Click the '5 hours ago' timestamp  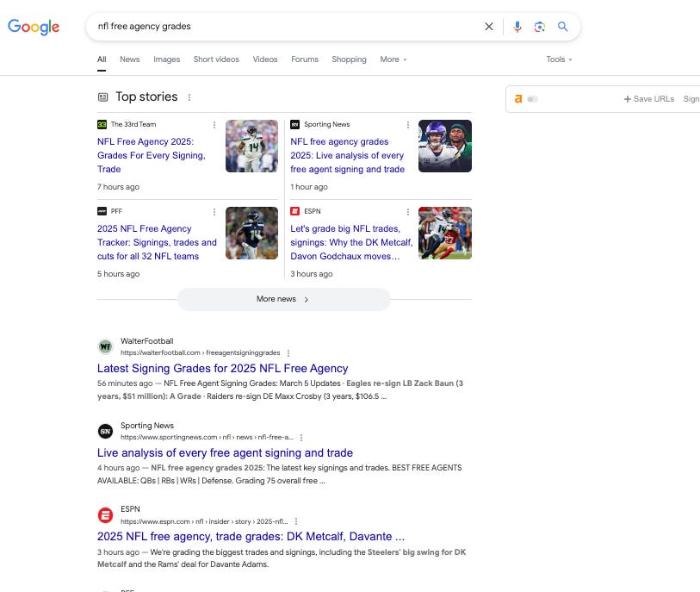[x=118, y=274]
